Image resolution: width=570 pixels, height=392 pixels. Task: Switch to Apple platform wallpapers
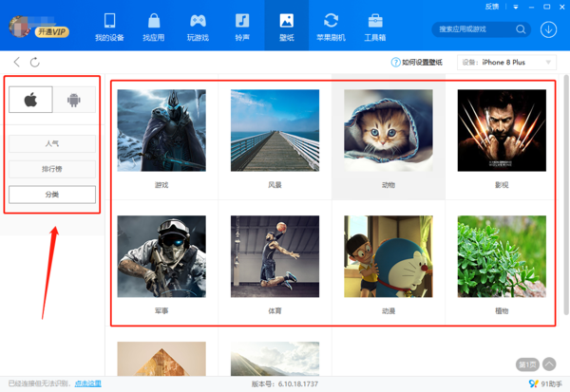tap(30, 100)
